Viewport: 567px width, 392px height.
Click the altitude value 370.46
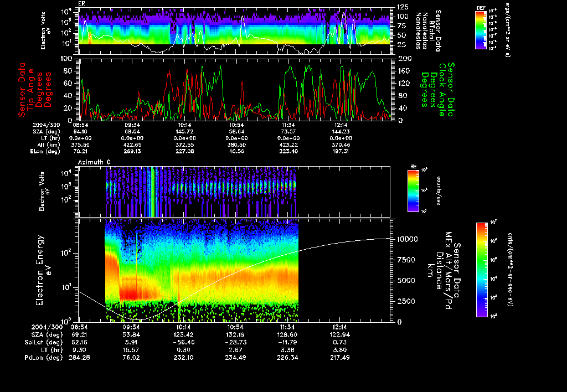(x=340, y=145)
